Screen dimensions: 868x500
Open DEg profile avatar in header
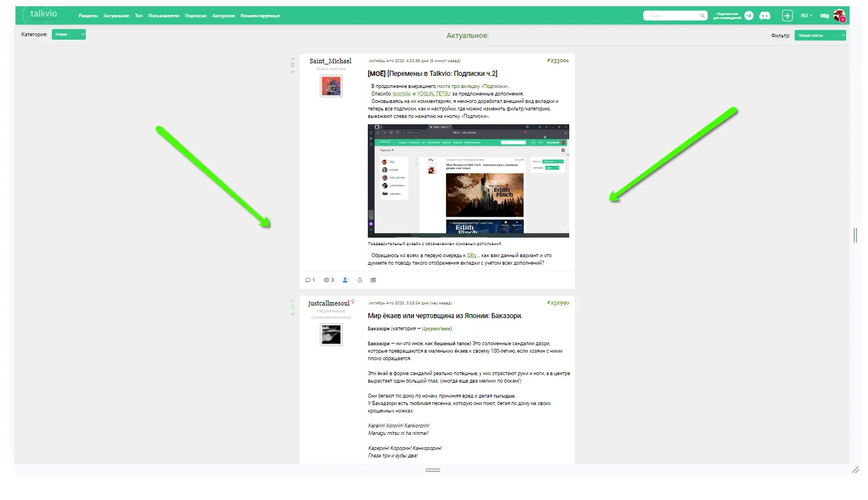(839, 16)
